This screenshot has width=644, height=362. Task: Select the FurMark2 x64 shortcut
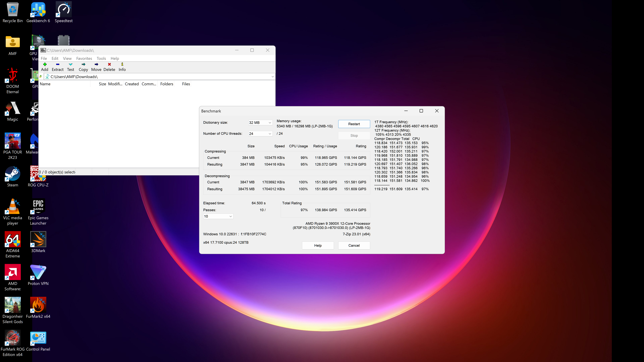pyautogui.click(x=38, y=308)
